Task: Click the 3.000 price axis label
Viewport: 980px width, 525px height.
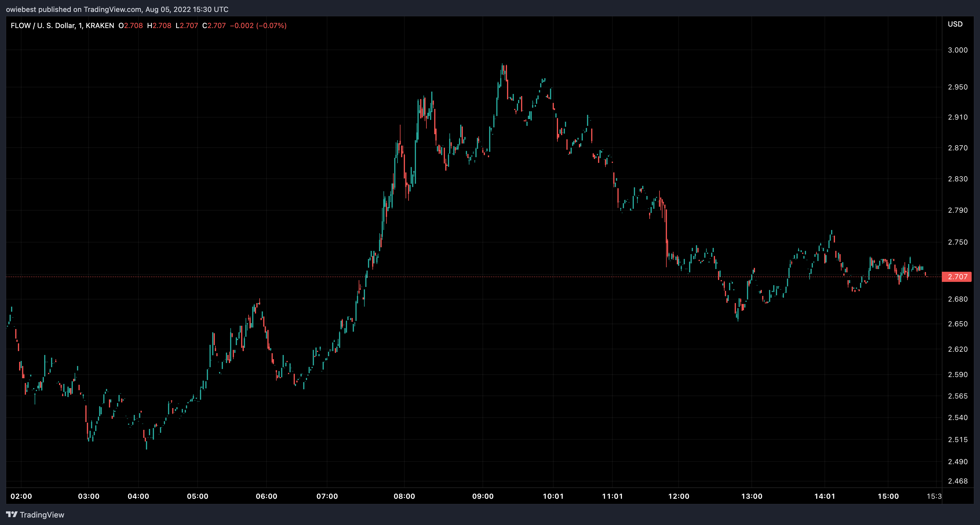Action: pyautogui.click(x=958, y=50)
